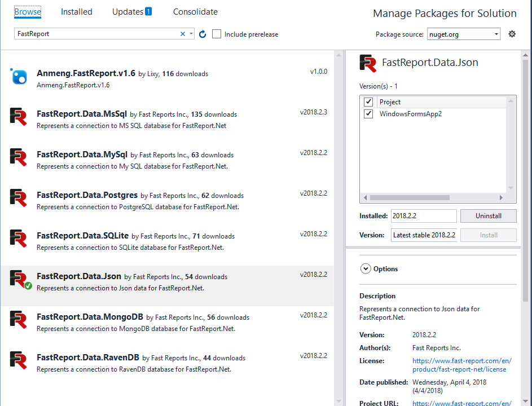Screen dimensions: 532x406
Task: Uncheck the WindowsFormsApp2 project checkbox
Action: 368,114
